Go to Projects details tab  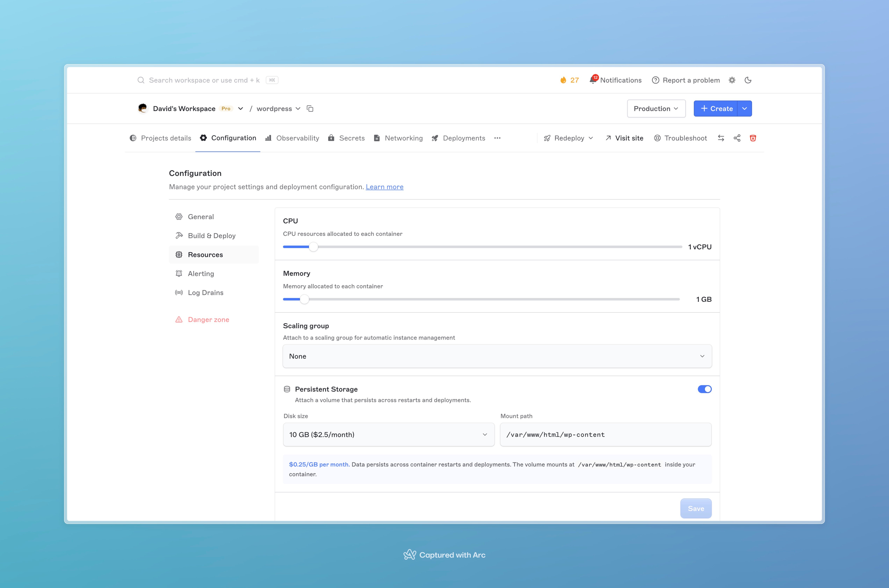[160, 138]
